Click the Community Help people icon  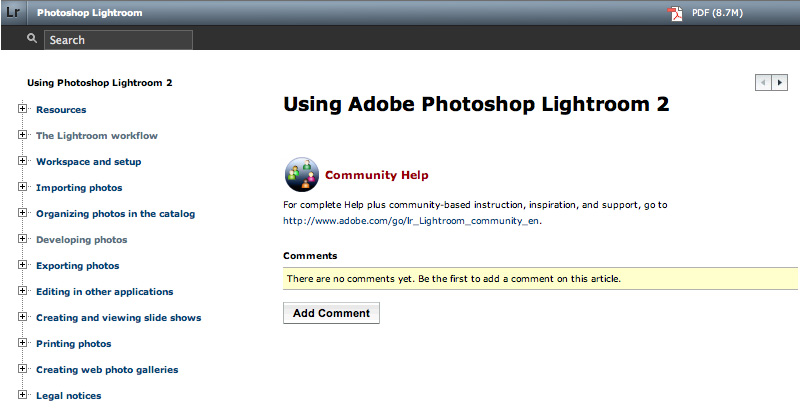(302, 175)
